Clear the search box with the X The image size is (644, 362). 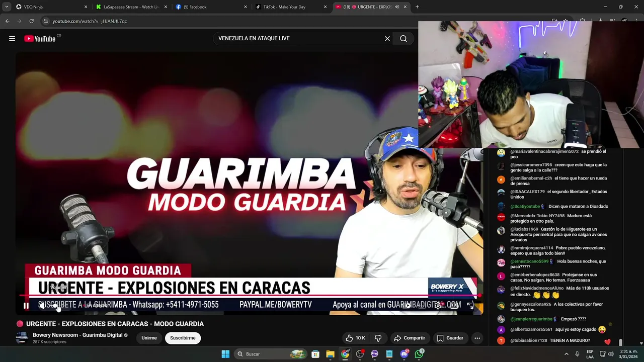click(387, 39)
